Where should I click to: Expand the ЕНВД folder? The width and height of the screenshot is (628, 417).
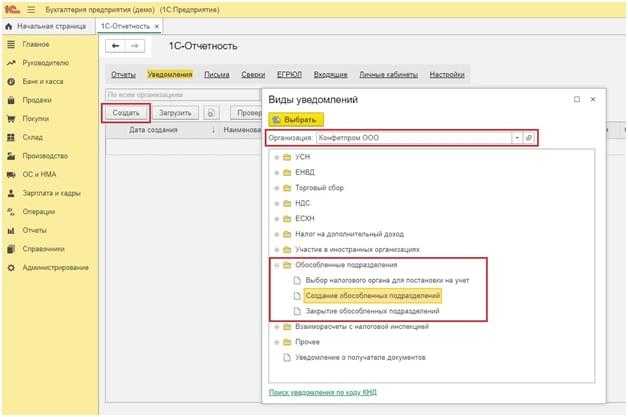click(x=276, y=173)
